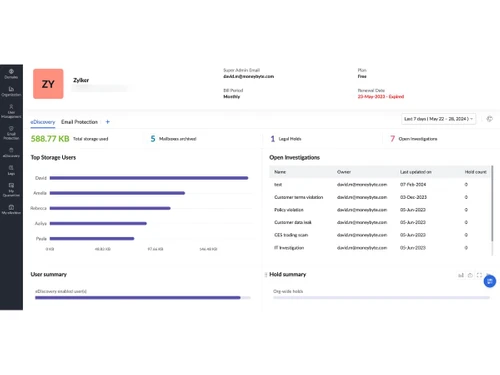Click Paula's storage usage bar

click(92, 239)
